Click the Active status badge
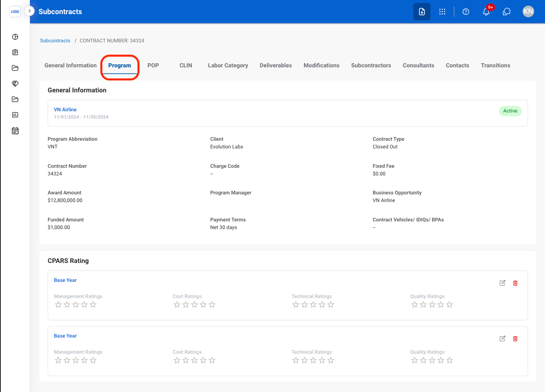This screenshot has height=392, width=545. pos(510,111)
